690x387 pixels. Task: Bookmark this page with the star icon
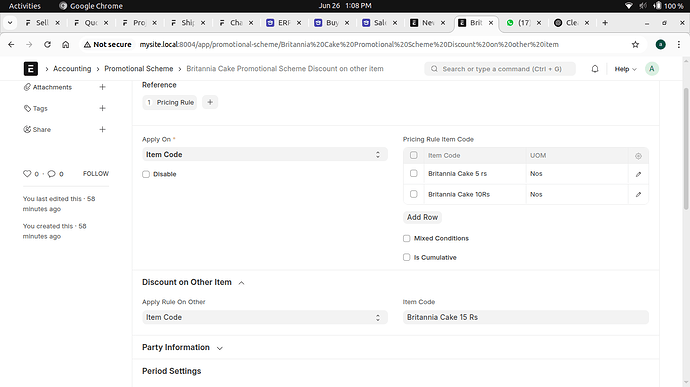635,44
